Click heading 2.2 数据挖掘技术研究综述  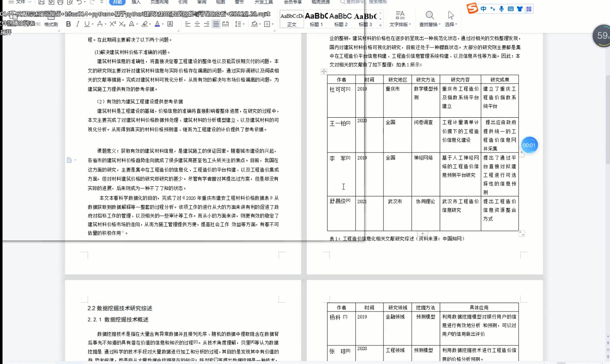tap(120, 308)
